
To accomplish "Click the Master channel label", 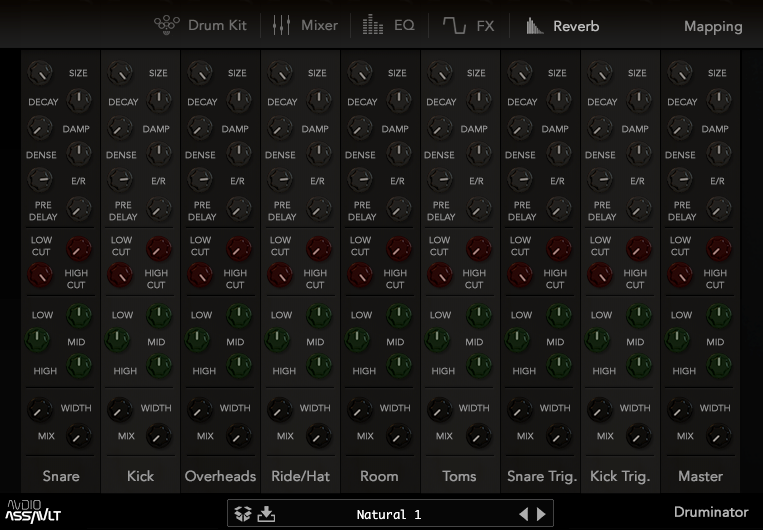I will (x=700, y=476).
